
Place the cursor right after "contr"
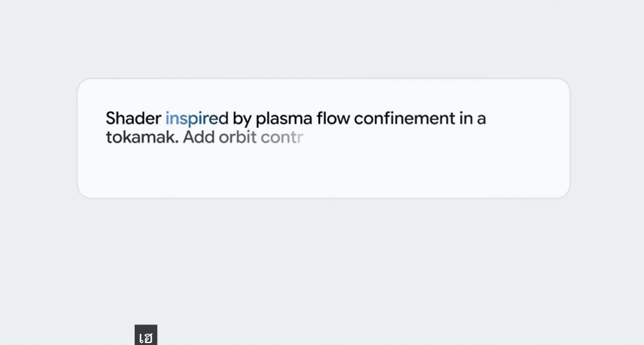coord(303,137)
